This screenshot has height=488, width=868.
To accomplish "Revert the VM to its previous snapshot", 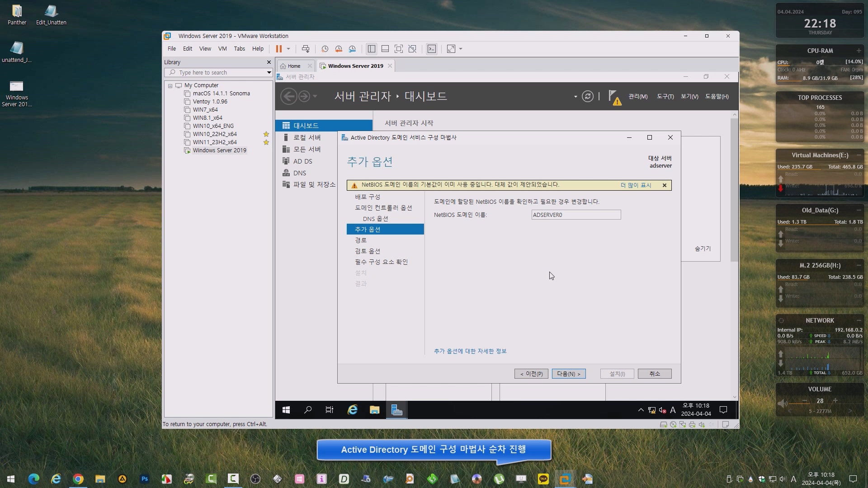I will click(339, 49).
